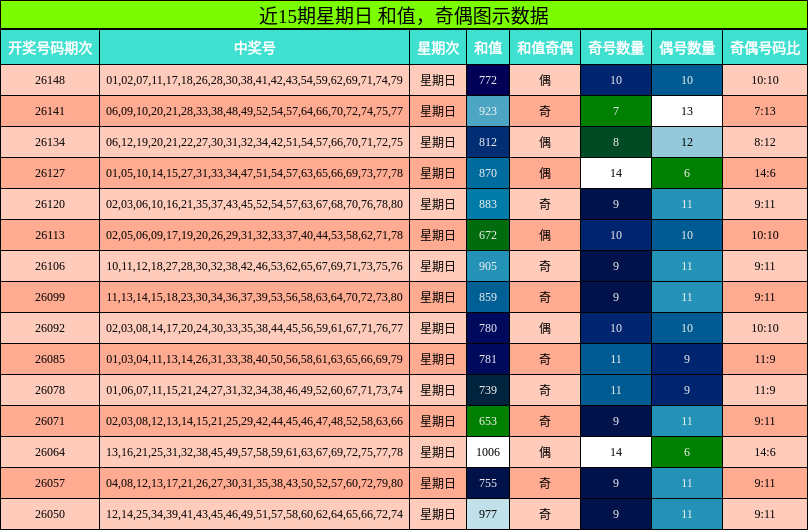This screenshot has width=808, height=530.
Task: Click the sum value 772 cell
Action: pyautogui.click(x=488, y=80)
